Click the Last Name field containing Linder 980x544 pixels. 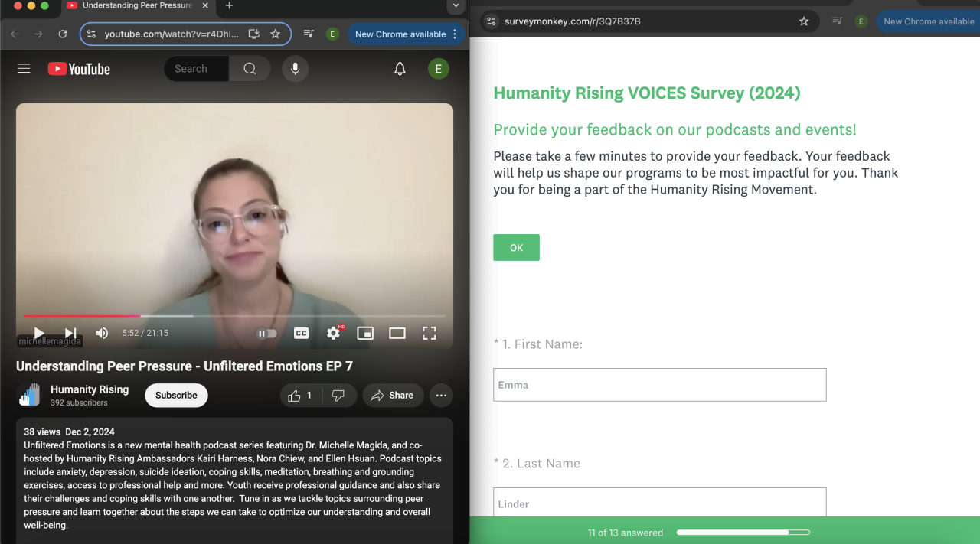point(660,502)
